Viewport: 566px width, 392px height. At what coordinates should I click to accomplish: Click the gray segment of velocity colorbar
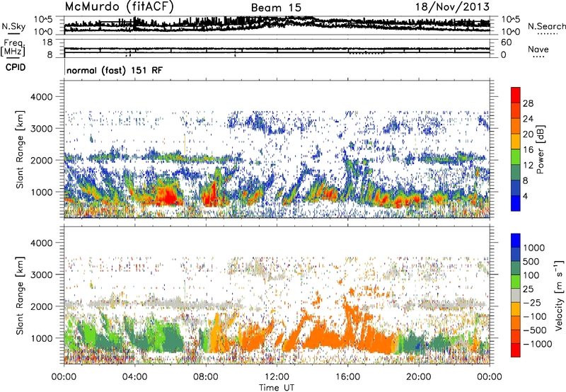(516, 295)
